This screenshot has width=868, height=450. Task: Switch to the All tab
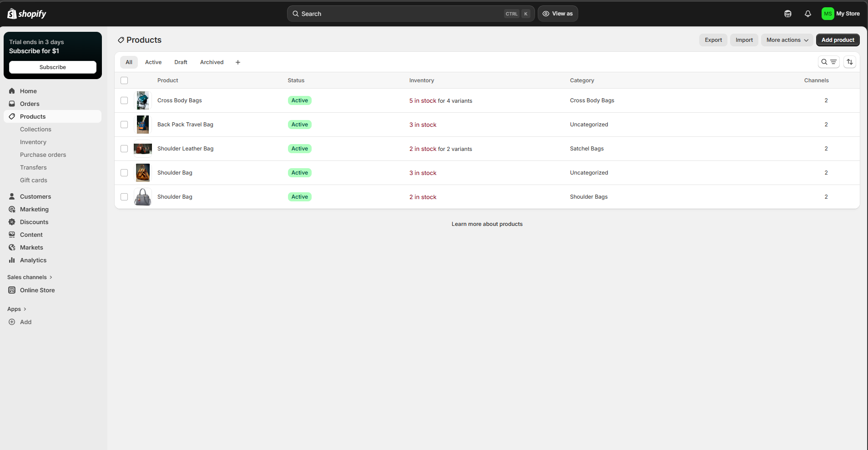pos(129,62)
